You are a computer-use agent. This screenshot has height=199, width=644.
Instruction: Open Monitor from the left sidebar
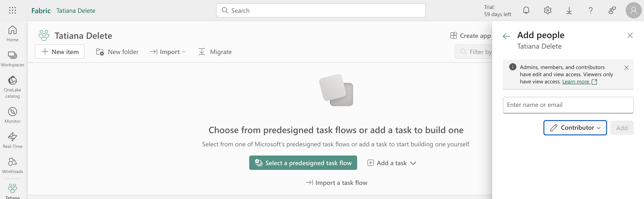(x=13, y=115)
